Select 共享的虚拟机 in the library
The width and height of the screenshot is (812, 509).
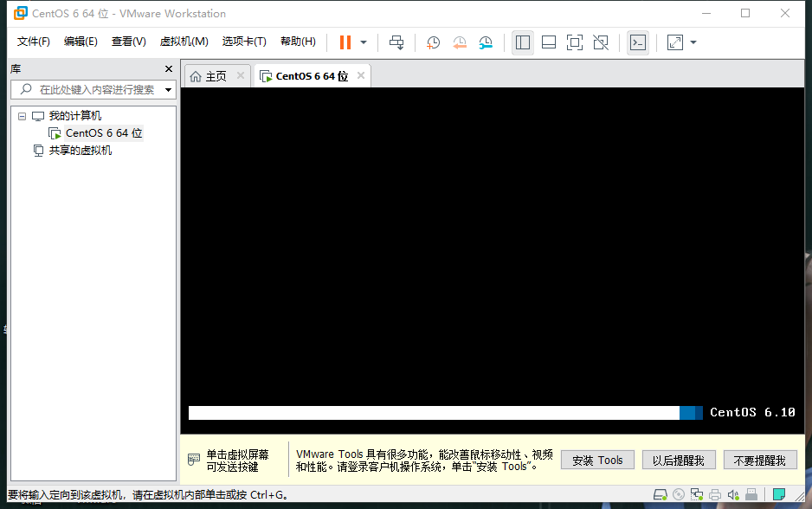tap(81, 151)
